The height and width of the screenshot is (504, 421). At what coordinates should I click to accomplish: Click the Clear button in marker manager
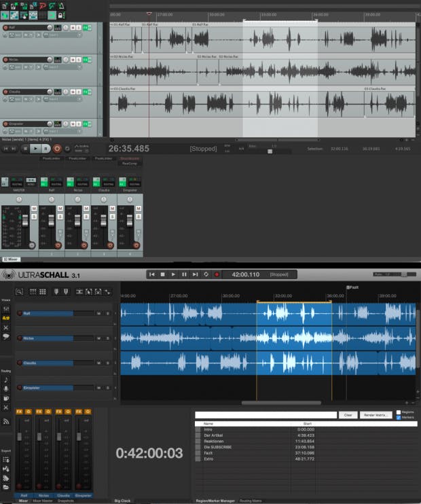coord(348,415)
